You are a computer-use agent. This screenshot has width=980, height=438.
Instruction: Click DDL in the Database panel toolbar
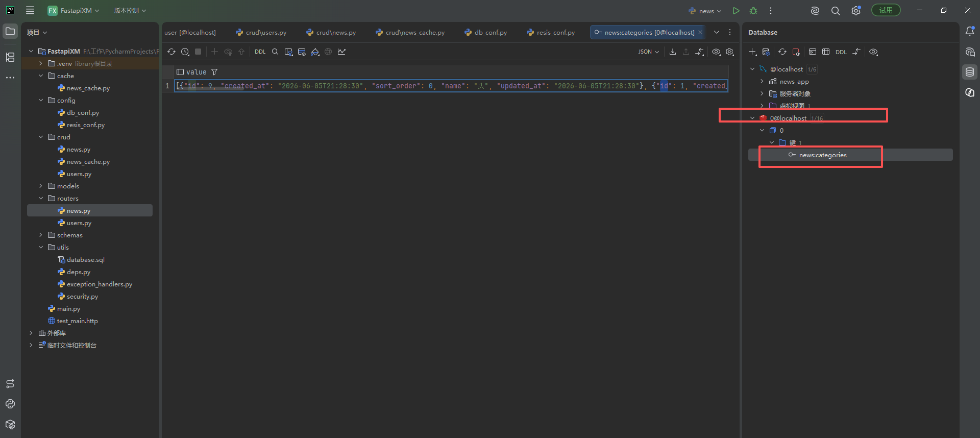pyautogui.click(x=841, y=52)
